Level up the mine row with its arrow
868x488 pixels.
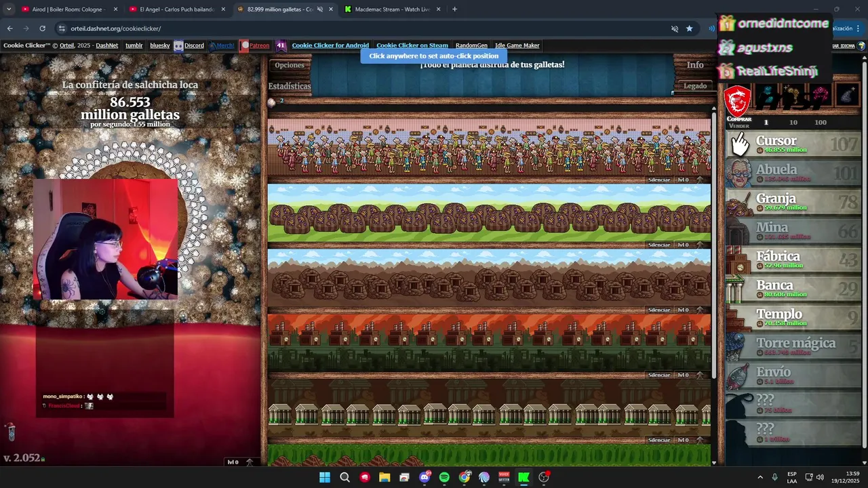[x=700, y=310]
